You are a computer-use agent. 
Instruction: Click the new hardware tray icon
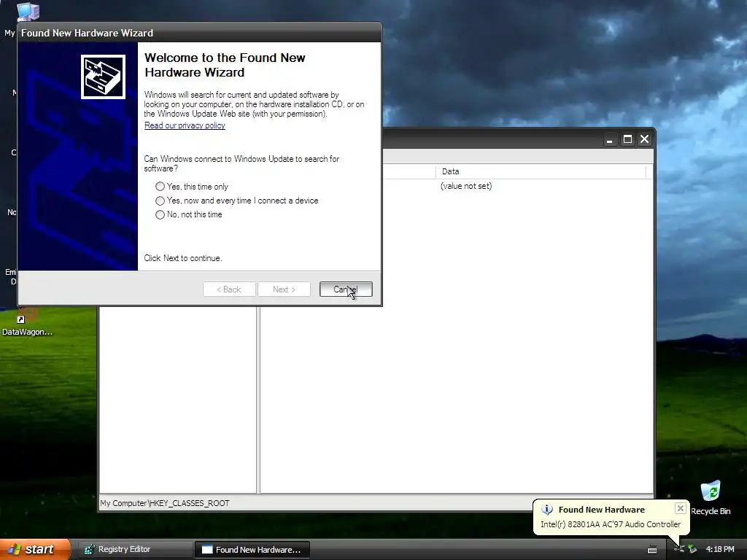point(679,549)
